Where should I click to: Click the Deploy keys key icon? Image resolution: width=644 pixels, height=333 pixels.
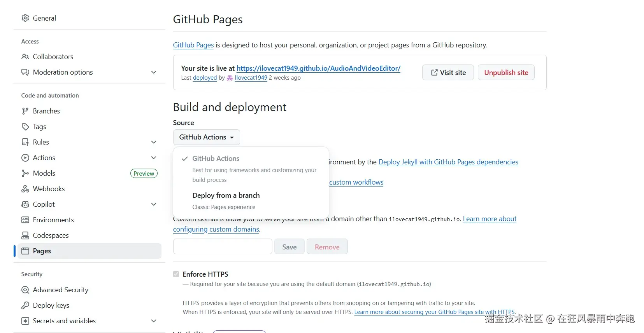pos(25,305)
